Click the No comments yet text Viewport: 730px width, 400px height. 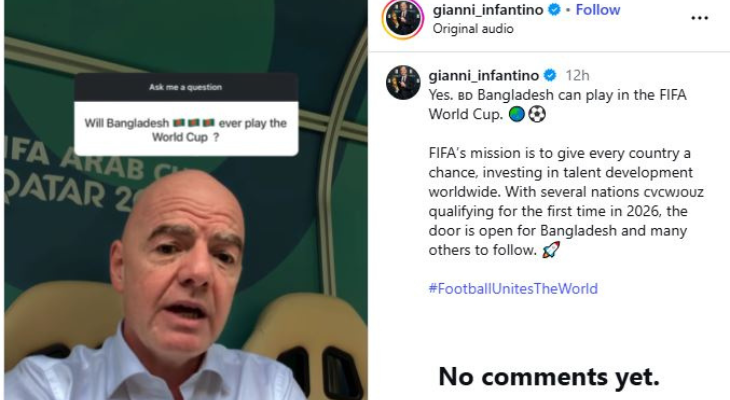[x=549, y=376]
